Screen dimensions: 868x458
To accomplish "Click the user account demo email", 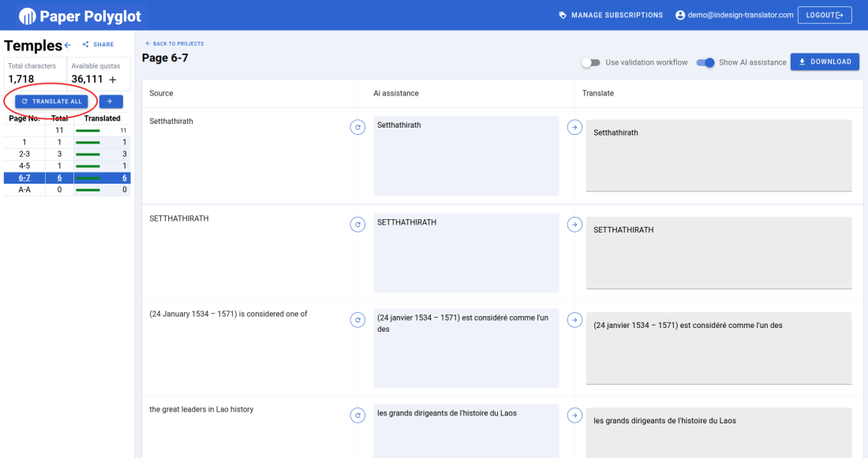I will [x=735, y=15].
